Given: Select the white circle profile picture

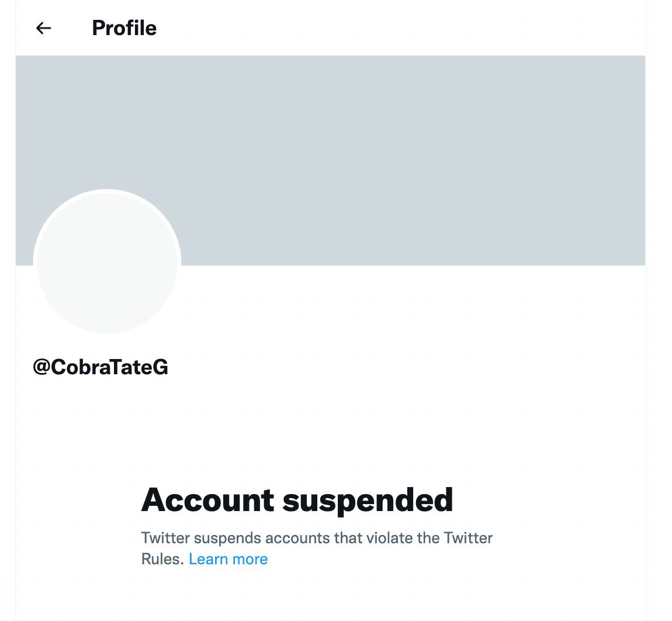Looking at the screenshot, I should pyautogui.click(x=107, y=261).
